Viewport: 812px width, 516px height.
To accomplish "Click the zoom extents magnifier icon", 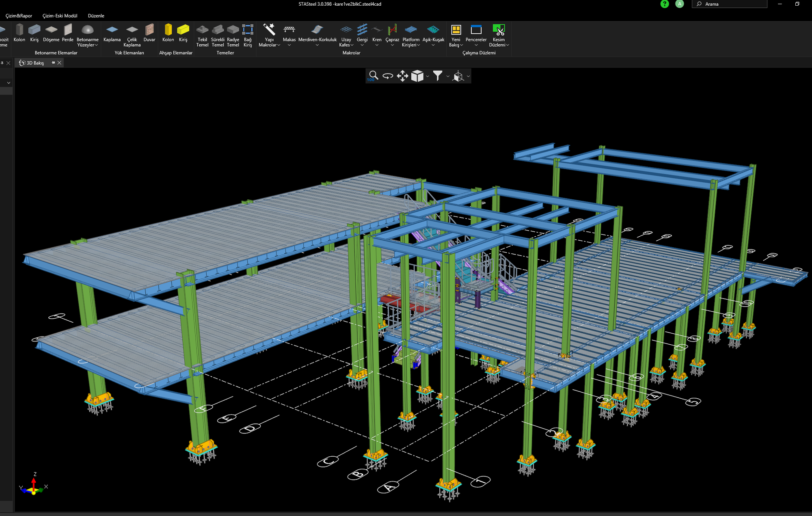I will pyautogui.click(x=373, y=76).
